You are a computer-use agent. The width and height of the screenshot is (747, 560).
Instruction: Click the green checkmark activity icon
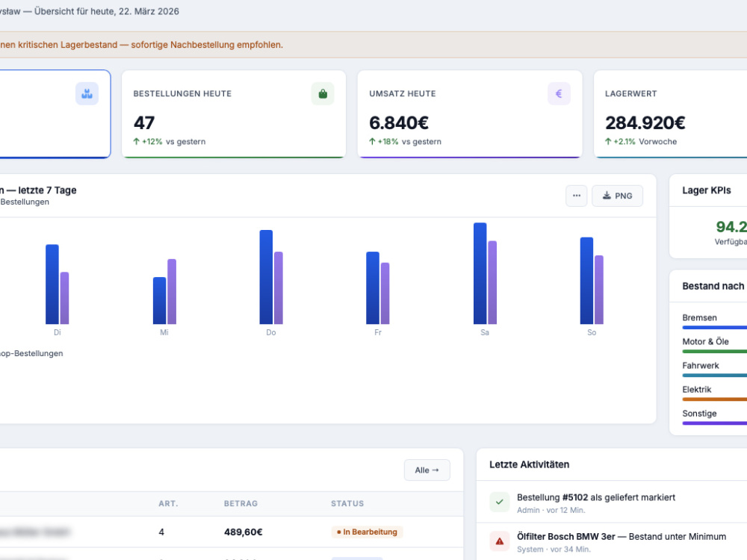pyautogui.click(x=499, y=502)
